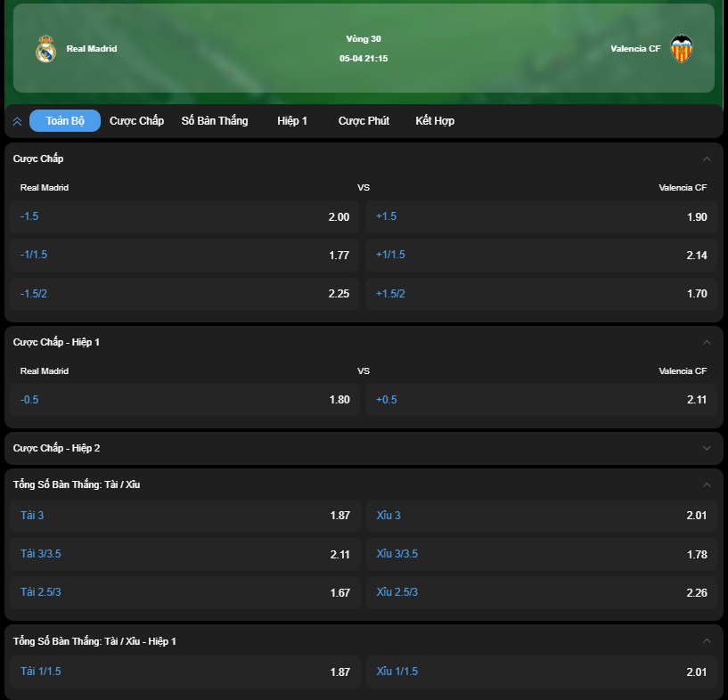Choose Tài 2.5/3 at 1.67
728x700 pixels.
point(185,593)
